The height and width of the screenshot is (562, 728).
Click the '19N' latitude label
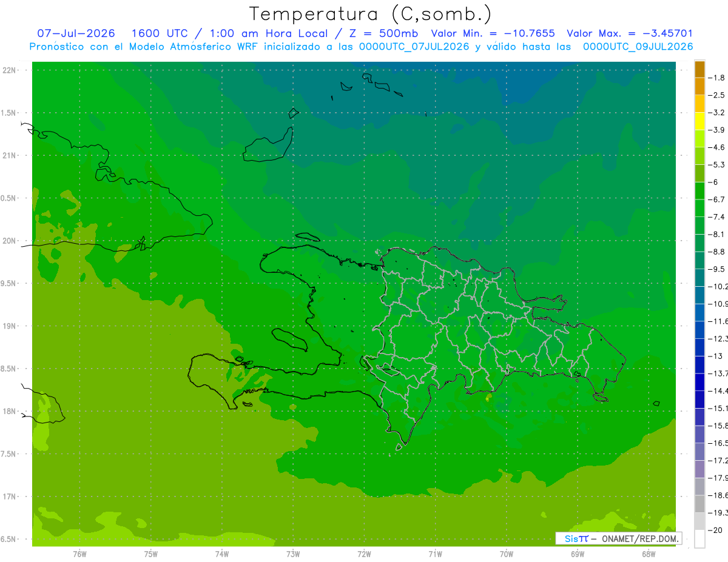click(x=10, y=326)
